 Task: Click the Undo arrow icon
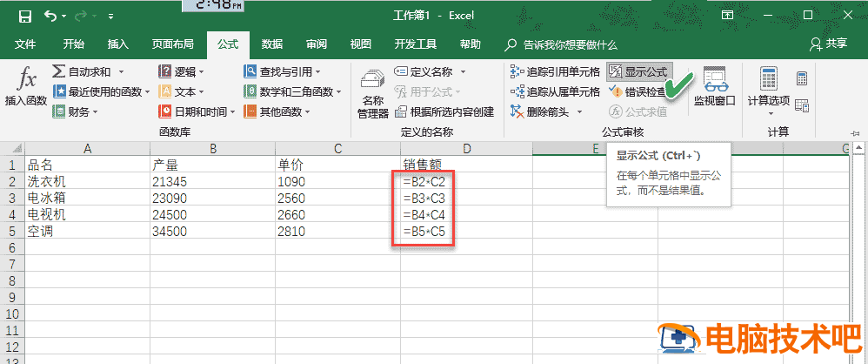(50, 17)
